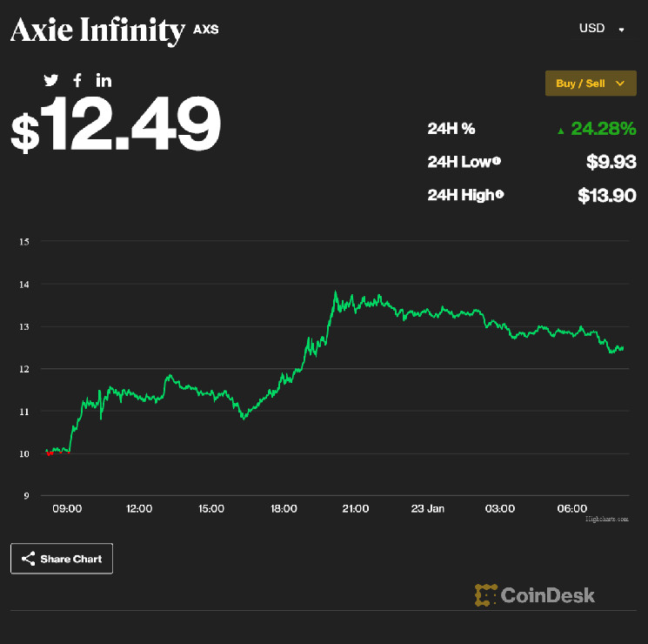Open the USD currency dropdown

602,29
